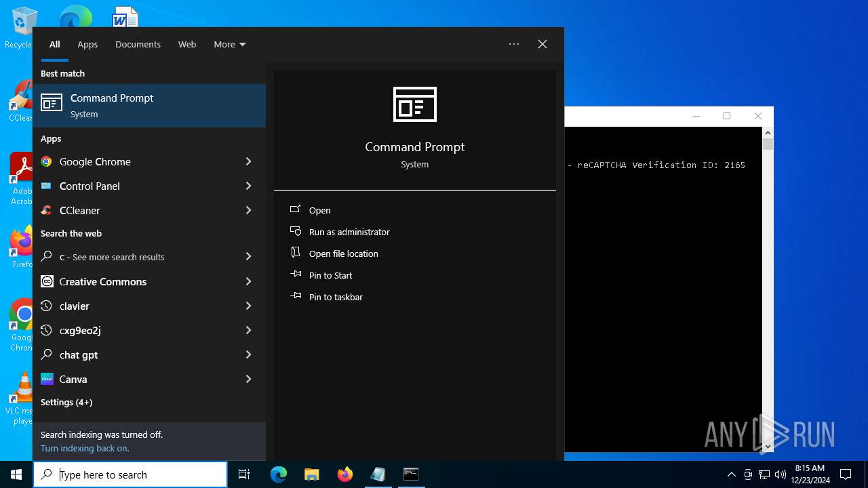This screenshot has width=868, height=488.
Task: Click the Run as administrator shield icon
Action: tap(296, 231)
